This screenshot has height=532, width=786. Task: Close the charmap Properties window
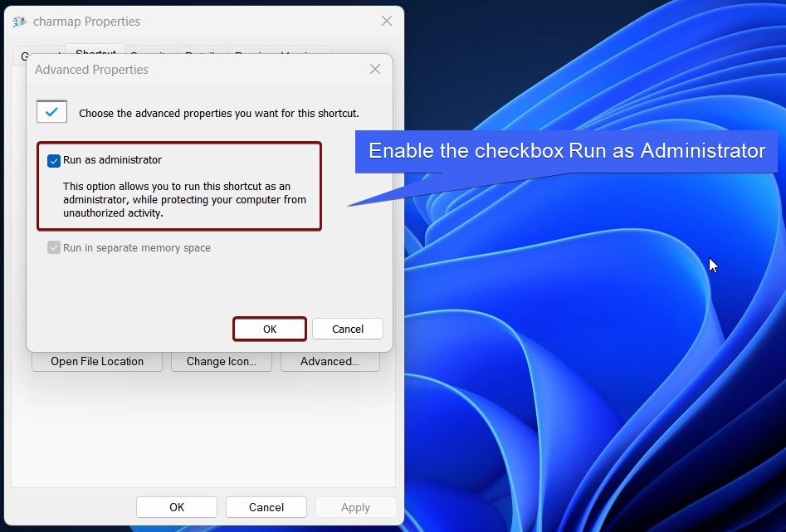tap(387, 21)
